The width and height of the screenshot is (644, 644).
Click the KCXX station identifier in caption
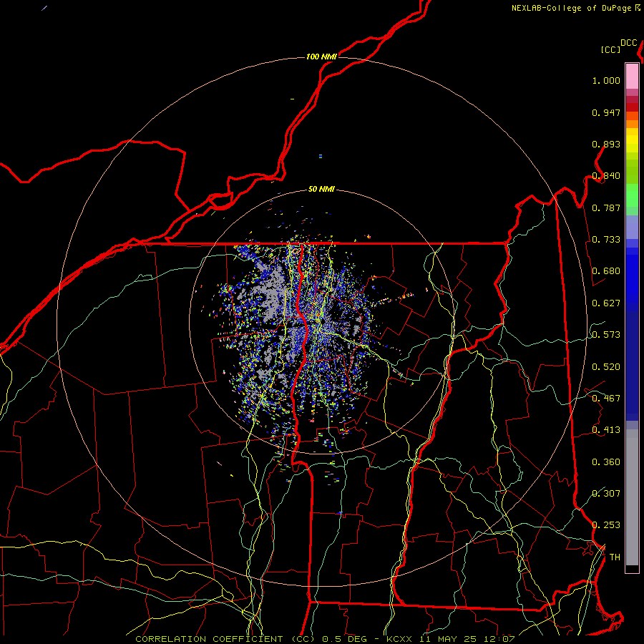click(x=399, y=639)
